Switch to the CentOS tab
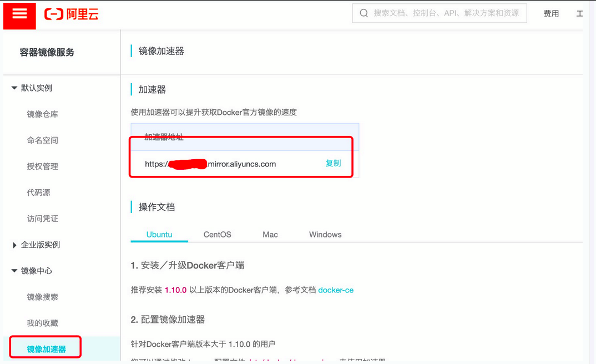 click(218, 234)
